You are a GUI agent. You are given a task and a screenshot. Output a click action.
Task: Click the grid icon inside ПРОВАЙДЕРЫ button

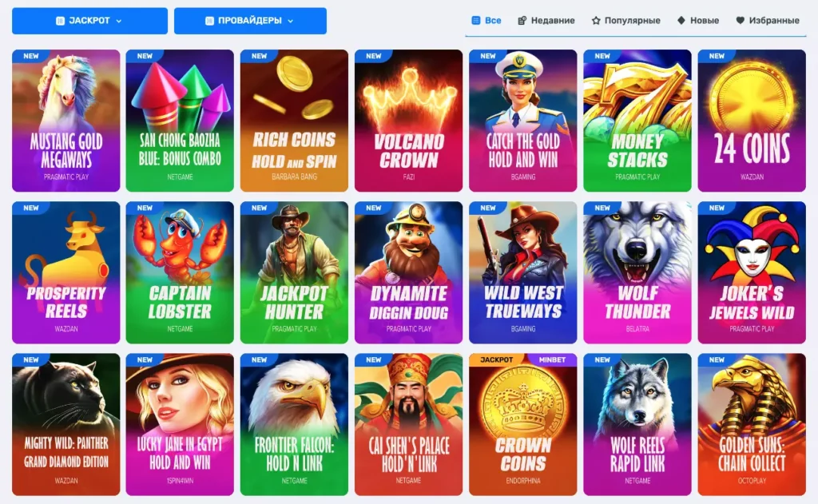point(210,21)
